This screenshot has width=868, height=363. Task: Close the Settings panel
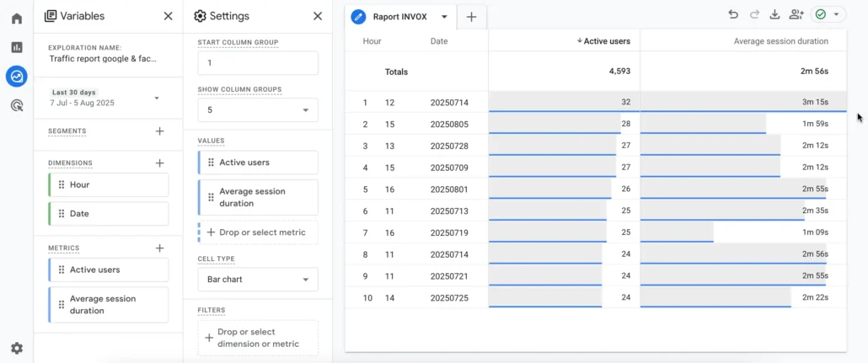(318, 16)
